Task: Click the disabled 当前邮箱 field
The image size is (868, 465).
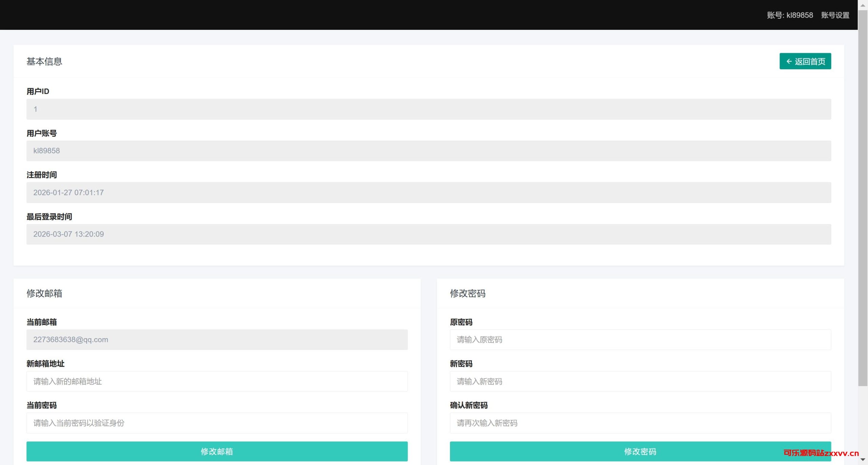Action: 217,340
